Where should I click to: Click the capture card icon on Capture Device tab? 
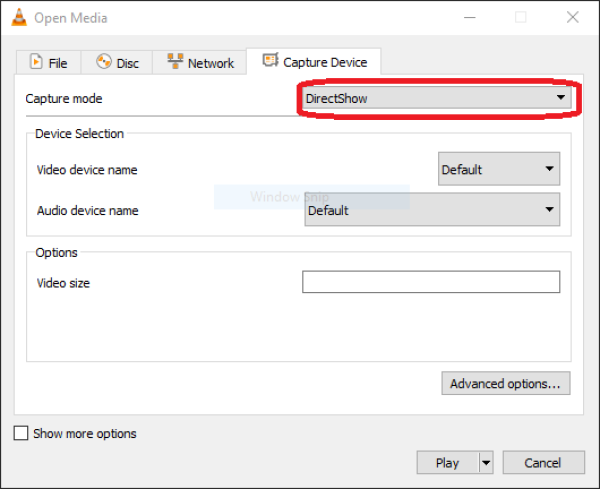pos(270,61)
